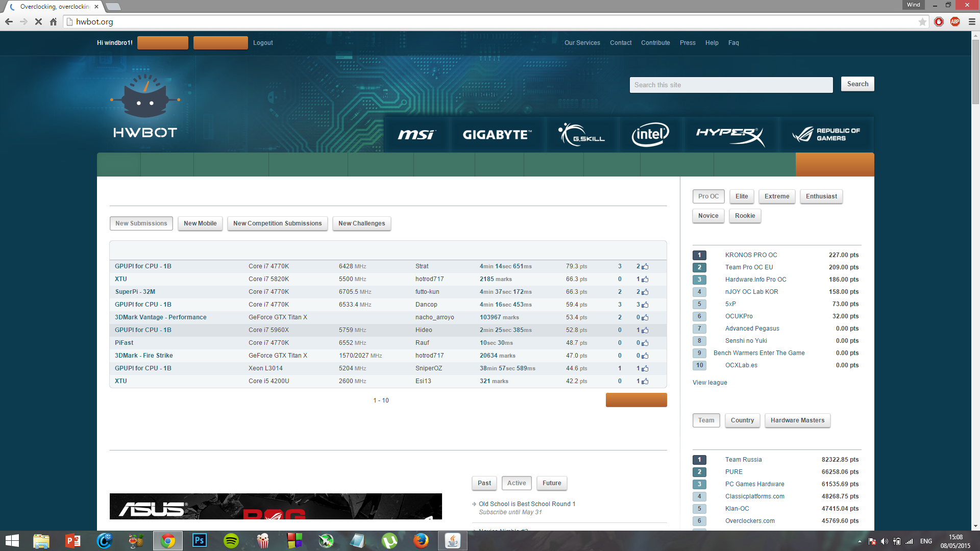Open the Contribute link
The image size is (980, 551).
tap(655, 43)
